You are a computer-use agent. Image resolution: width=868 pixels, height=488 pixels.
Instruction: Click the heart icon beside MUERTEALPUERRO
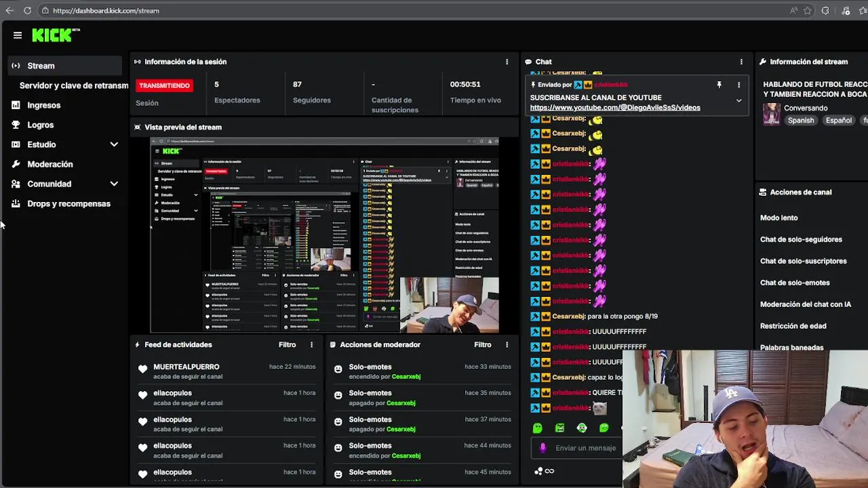[142, 369]
